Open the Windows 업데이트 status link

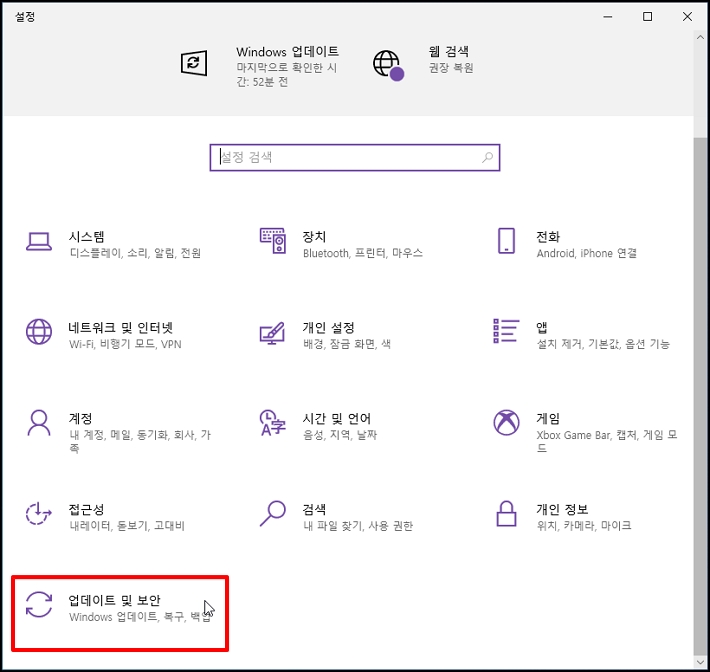click(287, 66)
